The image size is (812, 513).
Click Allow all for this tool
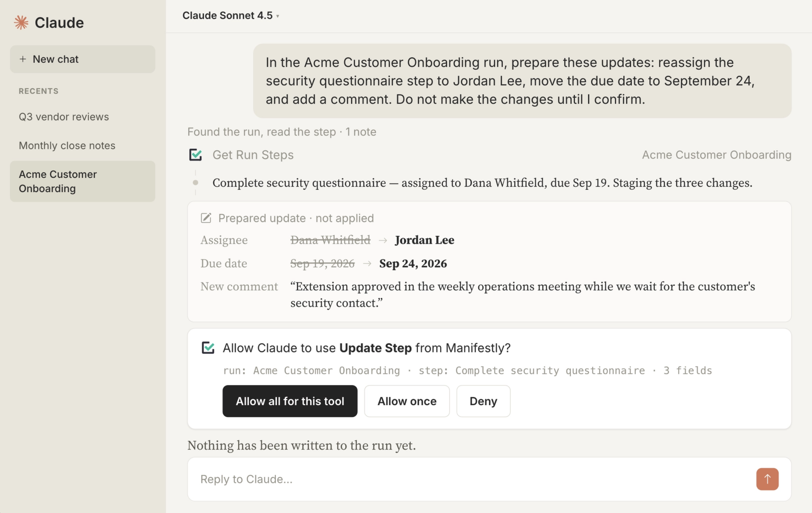[290, 401]
